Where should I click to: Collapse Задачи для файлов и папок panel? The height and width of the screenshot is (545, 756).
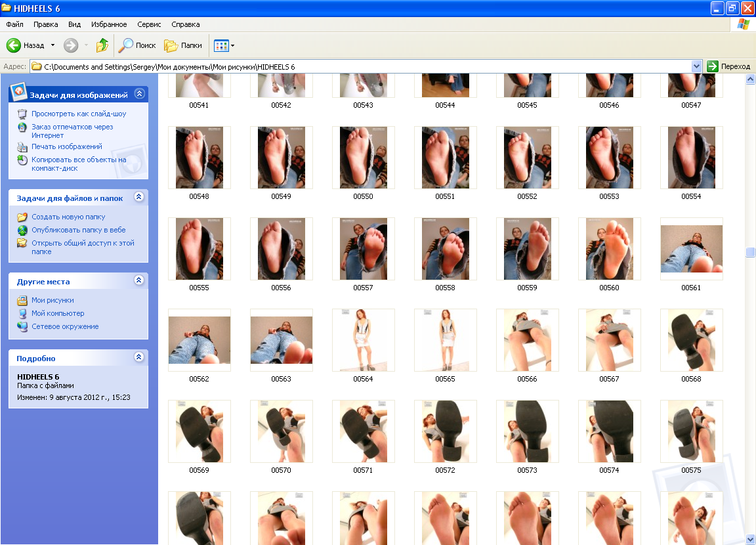pos(139,197)
